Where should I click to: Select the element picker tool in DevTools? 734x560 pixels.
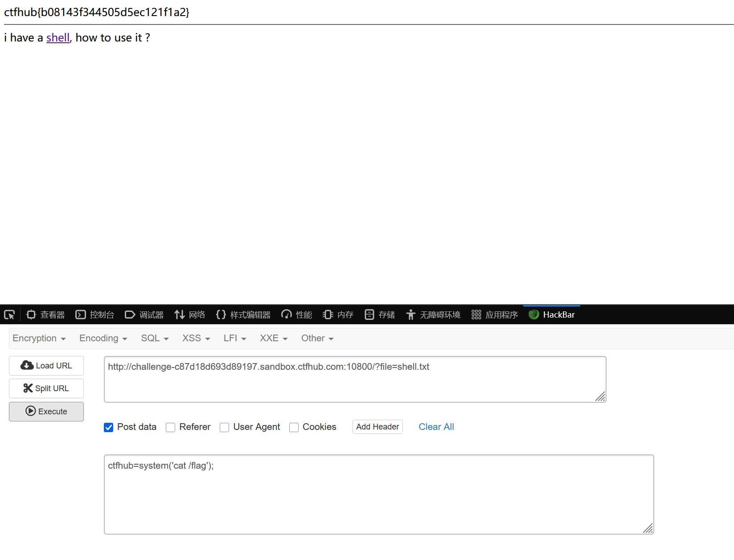coord(9,315)
